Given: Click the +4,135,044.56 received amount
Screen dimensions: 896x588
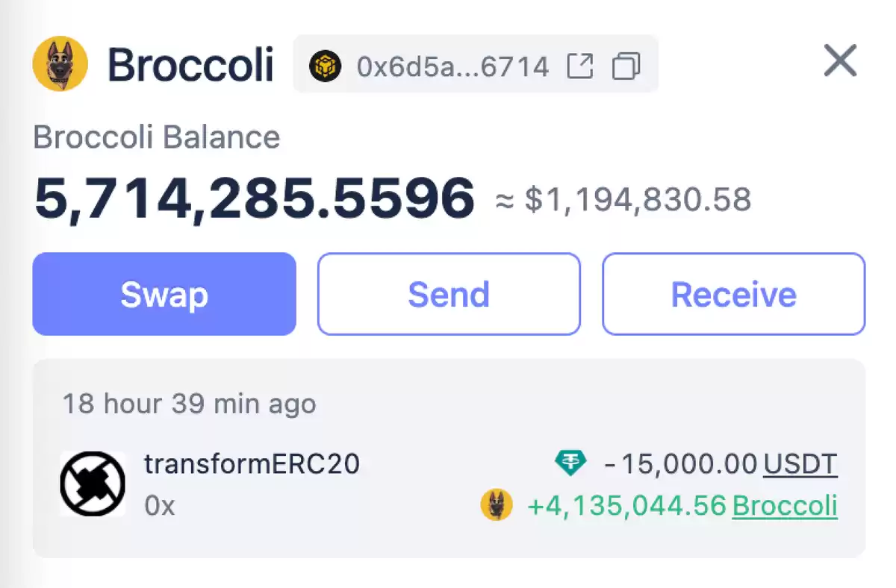Looking at the screenshot, I should 627,506.
